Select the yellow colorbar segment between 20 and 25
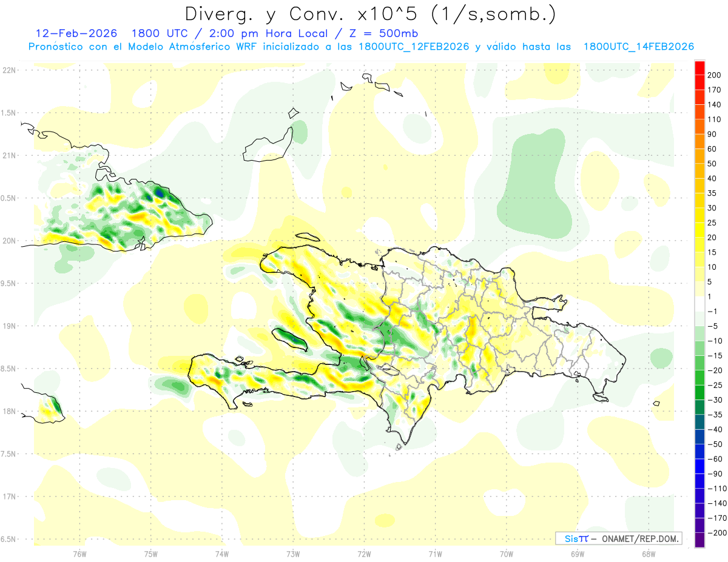The height and width of the screenshot is (562, 728). click(699, 230)
